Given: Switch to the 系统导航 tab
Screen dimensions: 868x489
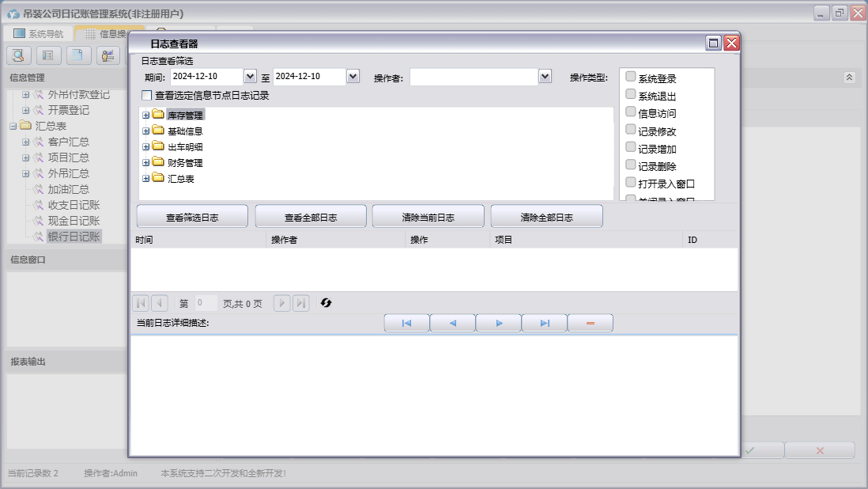Looking at the screenshot, I should coord(38,34).
